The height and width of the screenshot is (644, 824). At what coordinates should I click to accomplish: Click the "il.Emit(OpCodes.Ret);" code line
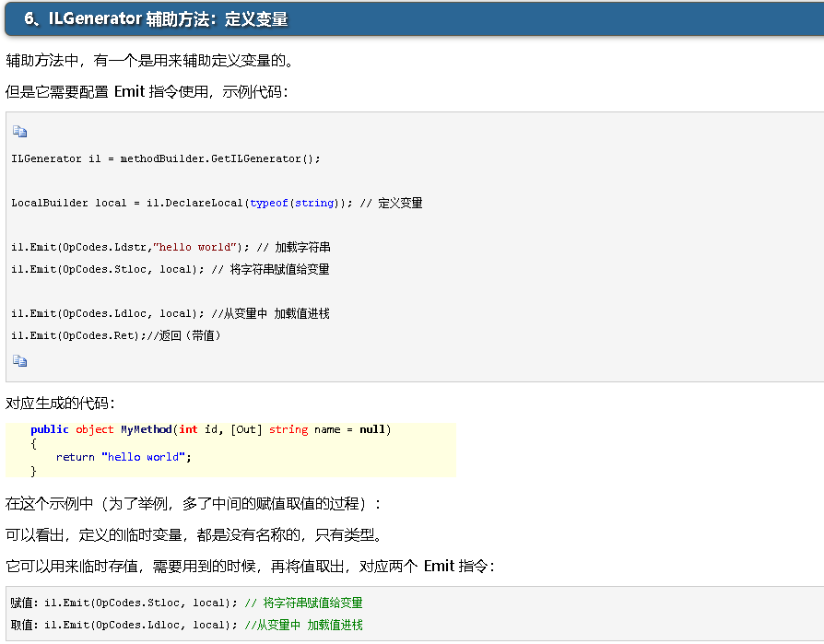pyautogui.click(x=116, y=335)
